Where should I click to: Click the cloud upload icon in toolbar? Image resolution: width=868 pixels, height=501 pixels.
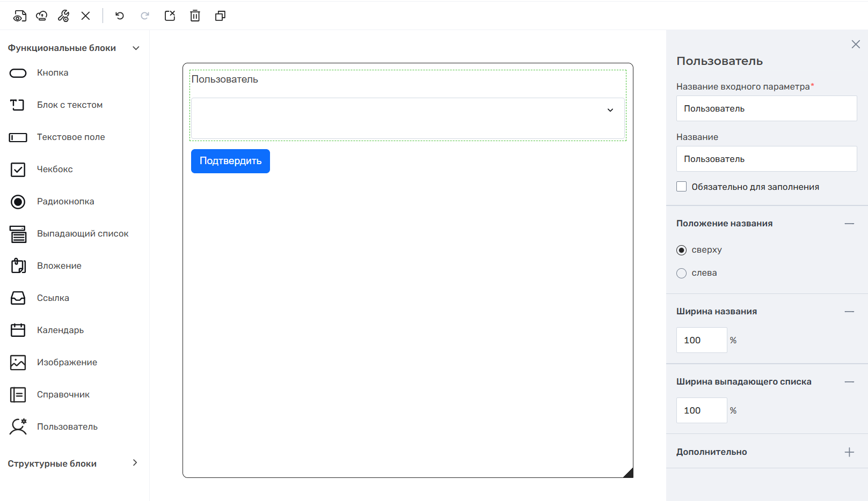coord(42,16)
